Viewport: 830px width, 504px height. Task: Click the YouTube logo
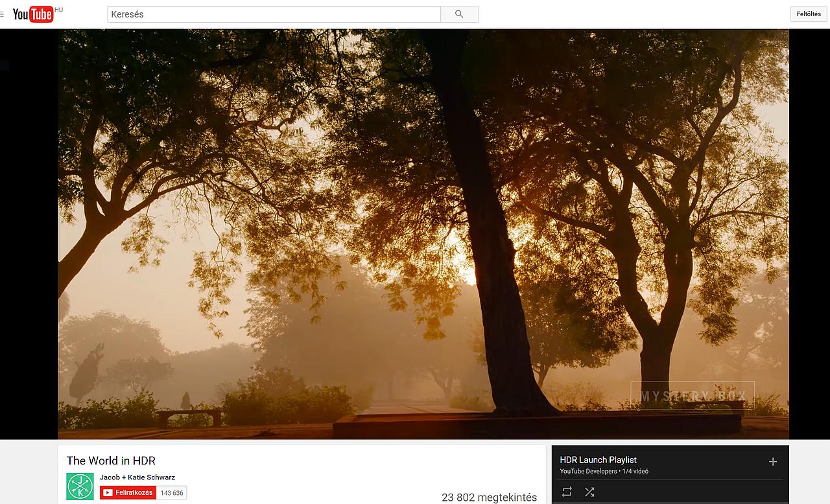(32, 14)
